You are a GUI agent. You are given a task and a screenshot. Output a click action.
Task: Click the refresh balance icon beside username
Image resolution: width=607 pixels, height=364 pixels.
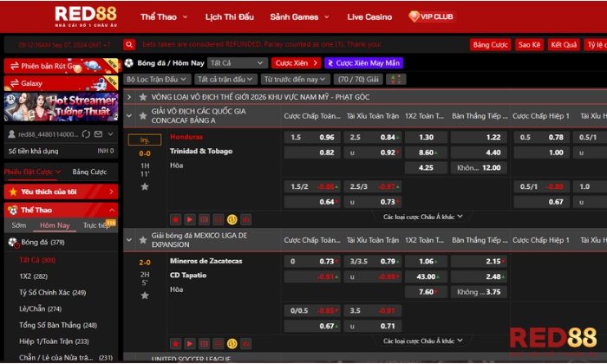coord(86,134)
